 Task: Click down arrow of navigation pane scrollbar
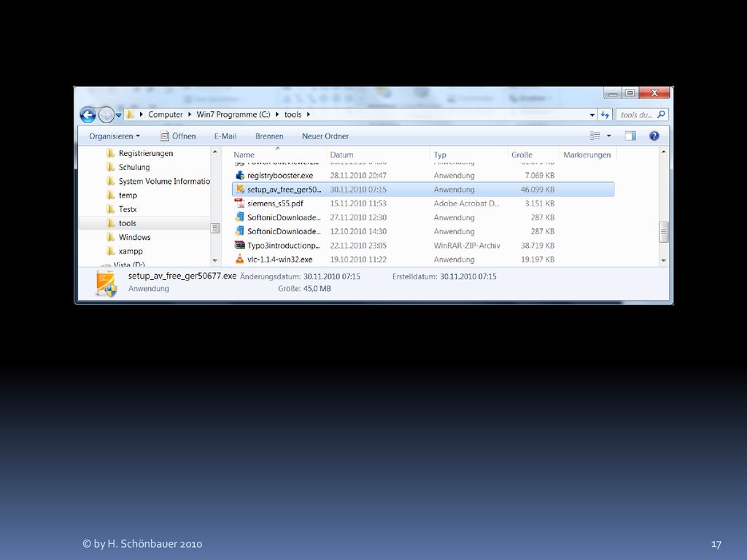click(x=215, y=260)
